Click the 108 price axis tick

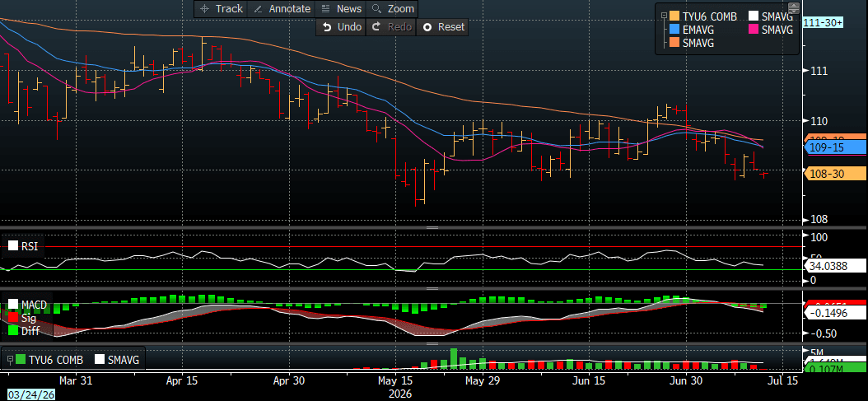click(819, 219)
